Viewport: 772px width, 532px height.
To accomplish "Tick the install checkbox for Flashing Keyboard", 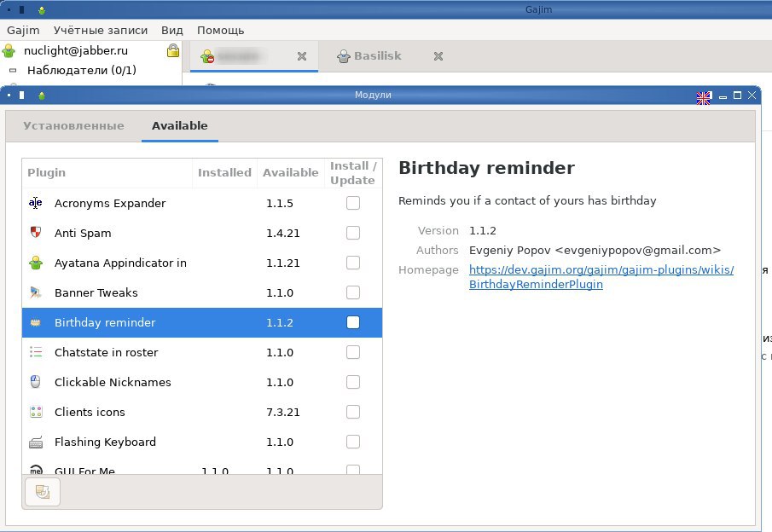I will coord(353,442).
